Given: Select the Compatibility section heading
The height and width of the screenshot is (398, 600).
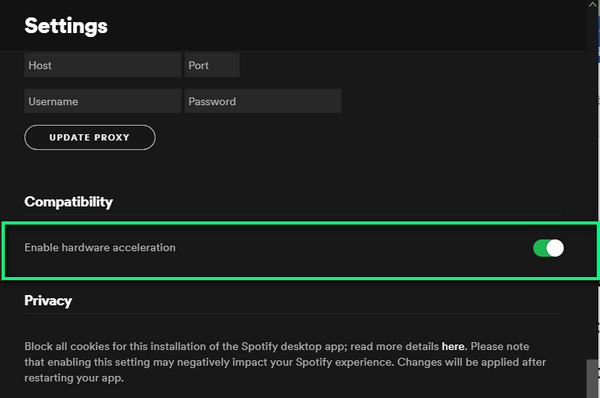Looking at the screenshot, I should click(68, 202).
